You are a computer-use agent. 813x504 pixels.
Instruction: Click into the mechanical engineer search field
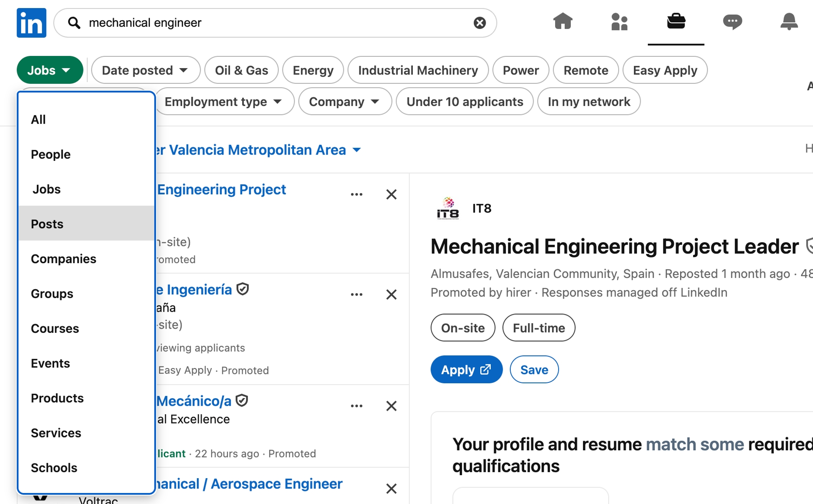pos(275,23)
